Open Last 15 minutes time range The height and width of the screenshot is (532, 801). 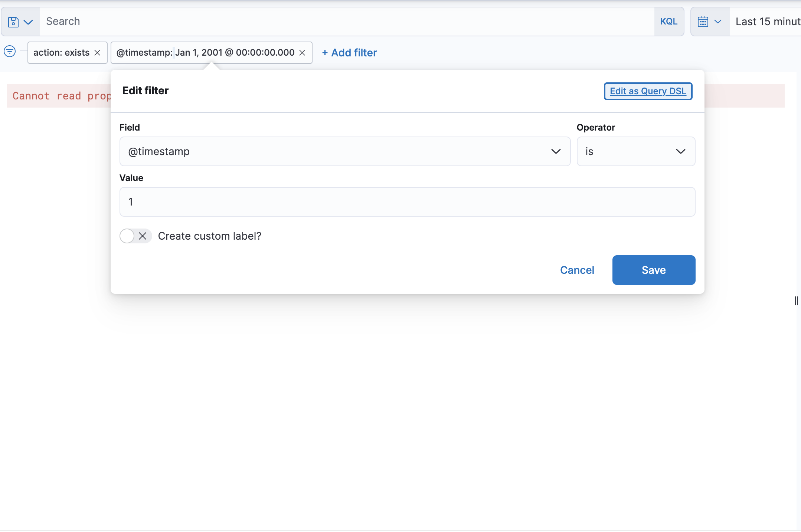coord(767,22)
